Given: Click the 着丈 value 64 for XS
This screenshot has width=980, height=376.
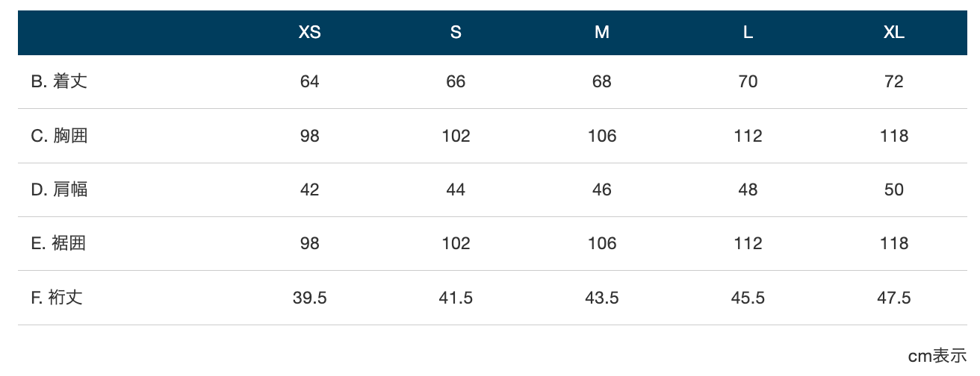Looking at the screenshot, I should tap(309, 81).
